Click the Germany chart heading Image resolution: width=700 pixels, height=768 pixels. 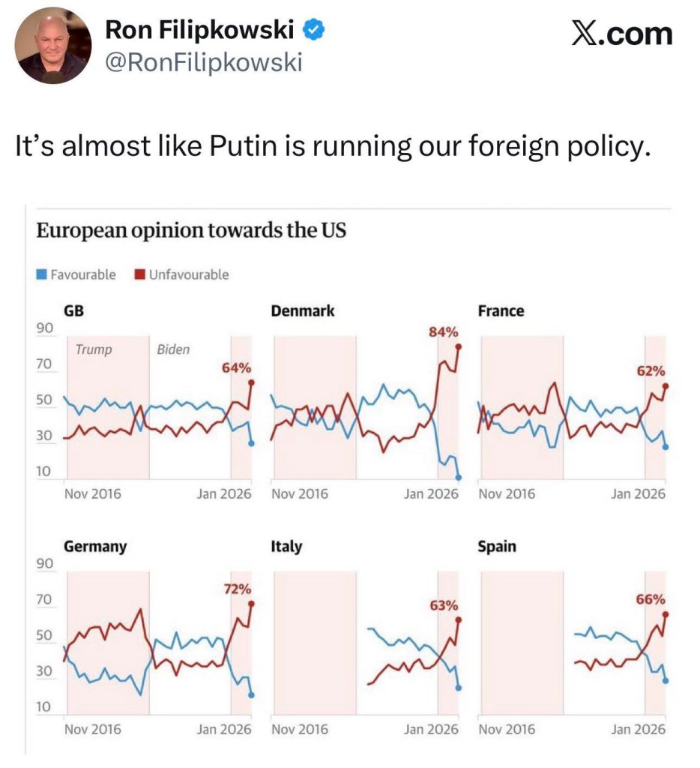coord(95,546)
